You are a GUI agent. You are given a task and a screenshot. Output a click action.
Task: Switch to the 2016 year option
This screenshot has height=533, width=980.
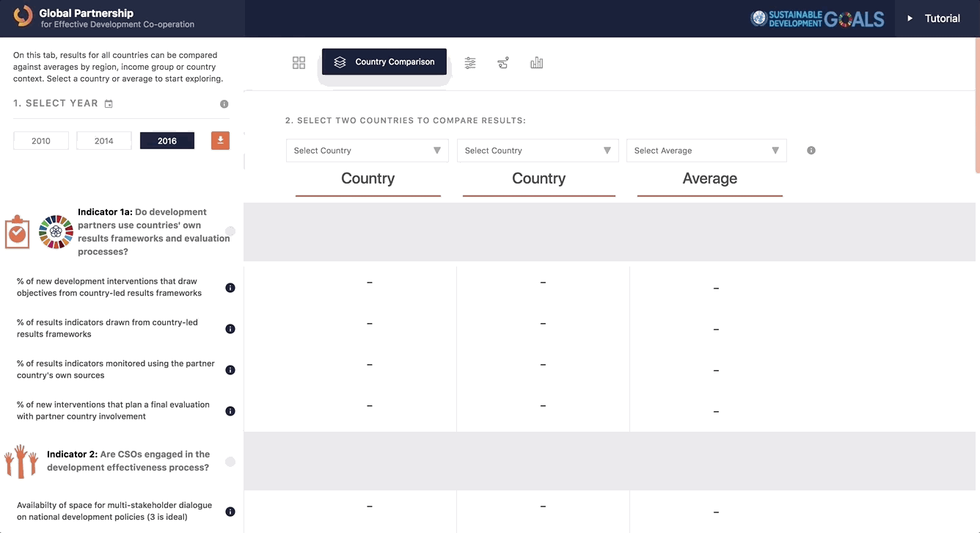point(167,140)
